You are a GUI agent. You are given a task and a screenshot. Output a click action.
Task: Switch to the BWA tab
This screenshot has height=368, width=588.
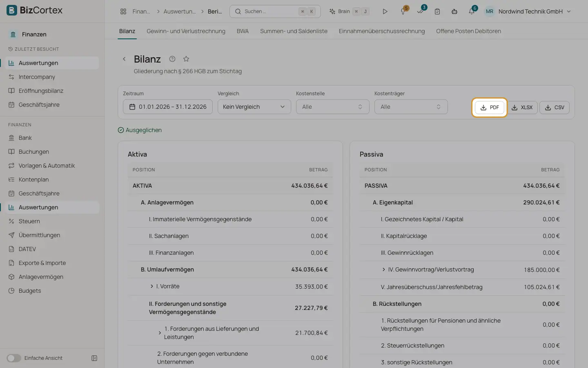point(243,31)
